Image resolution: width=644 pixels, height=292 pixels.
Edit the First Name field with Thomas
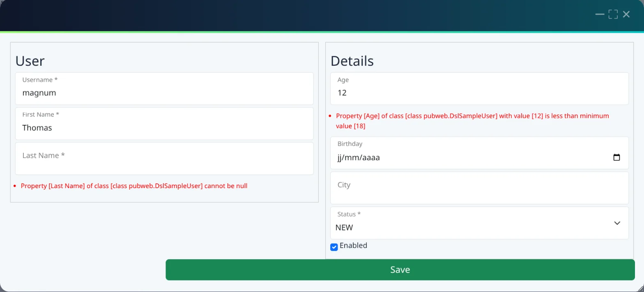tap(164, 124)
